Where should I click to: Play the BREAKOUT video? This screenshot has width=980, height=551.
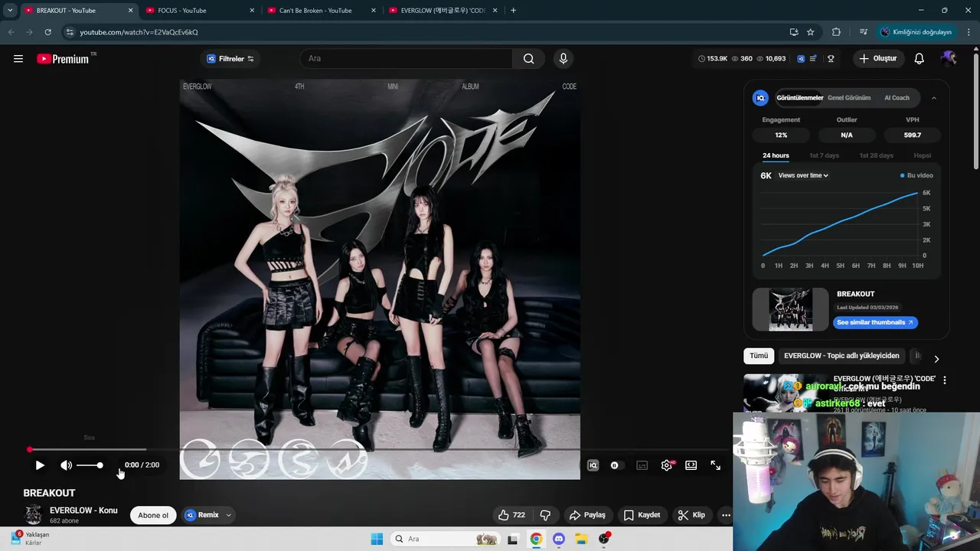[40, 465]
